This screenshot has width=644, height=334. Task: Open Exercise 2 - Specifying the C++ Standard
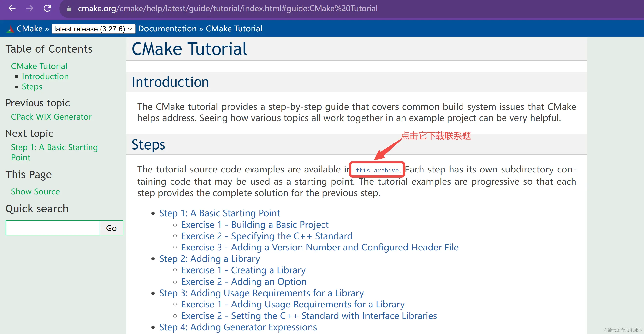point(266,236)
